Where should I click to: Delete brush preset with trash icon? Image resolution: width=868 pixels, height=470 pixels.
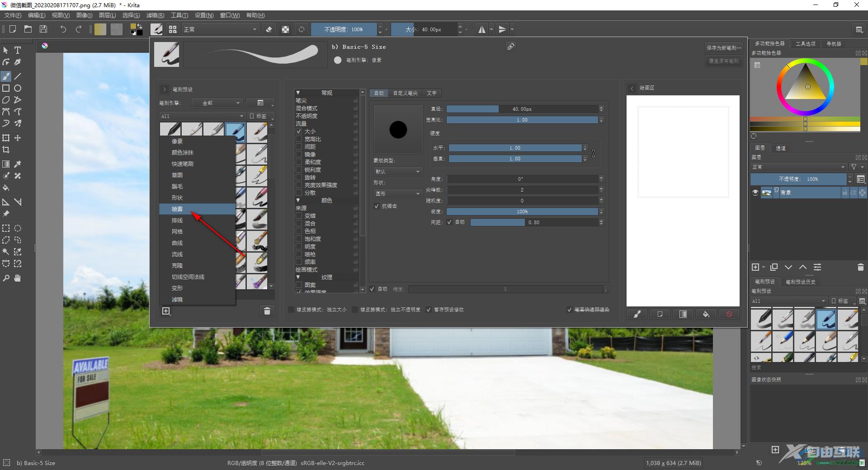click(x=267, y=311)
